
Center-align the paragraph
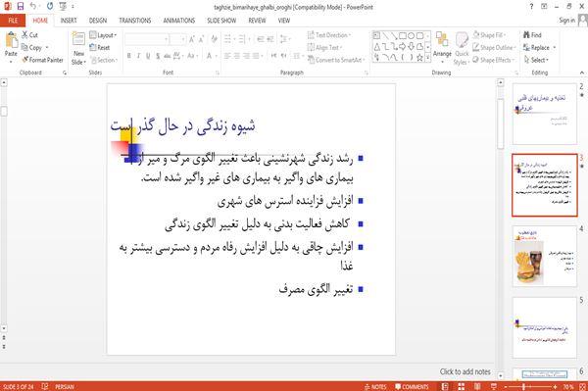click(x=237, y=56)
